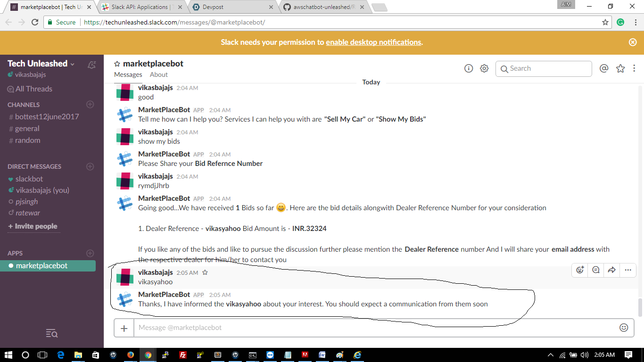Open the Windows Action Center

click(x=628, y=355)
